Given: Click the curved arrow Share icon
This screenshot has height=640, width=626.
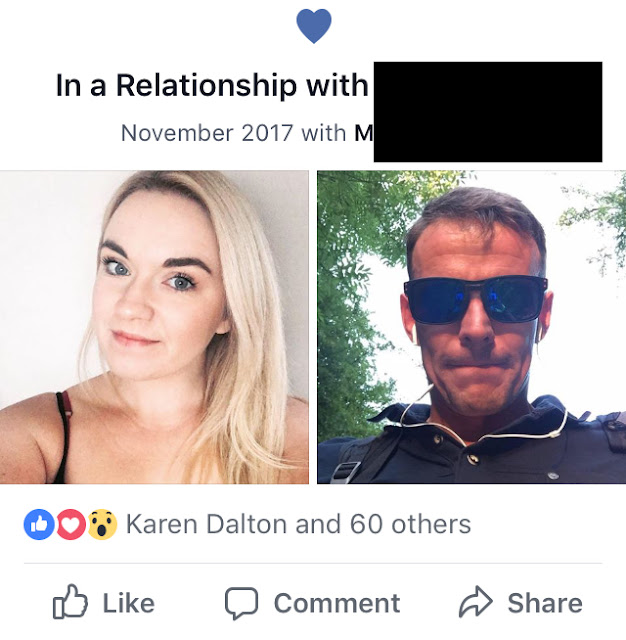Looking at the screenshot, I should click(476, 602).
